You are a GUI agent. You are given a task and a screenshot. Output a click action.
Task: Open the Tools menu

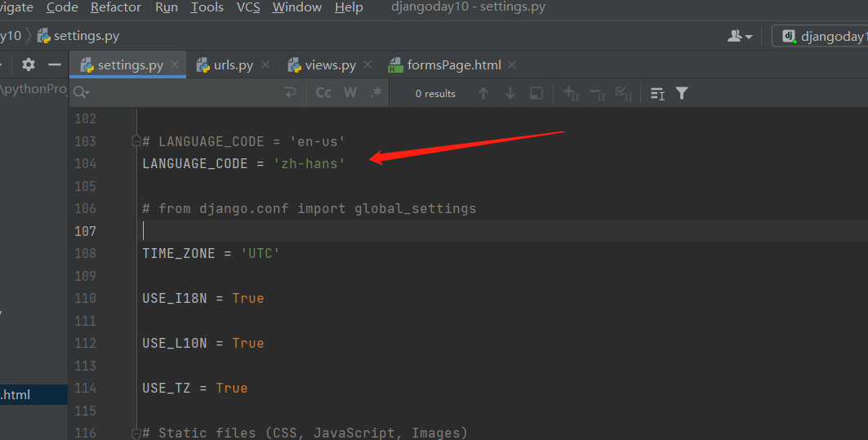(207, 7)
